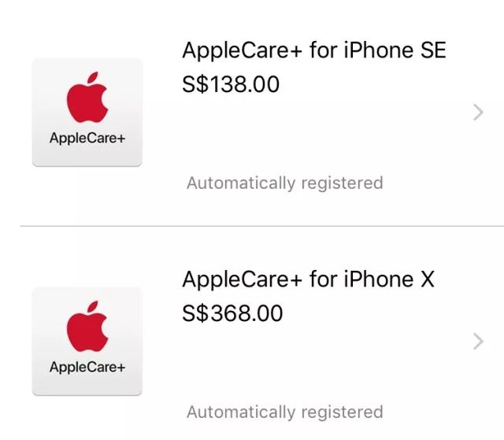504x440 pixels.
Task: Click Automatically registered under iPhone SE
Action: pyautogui.click(x=284, y=183)
